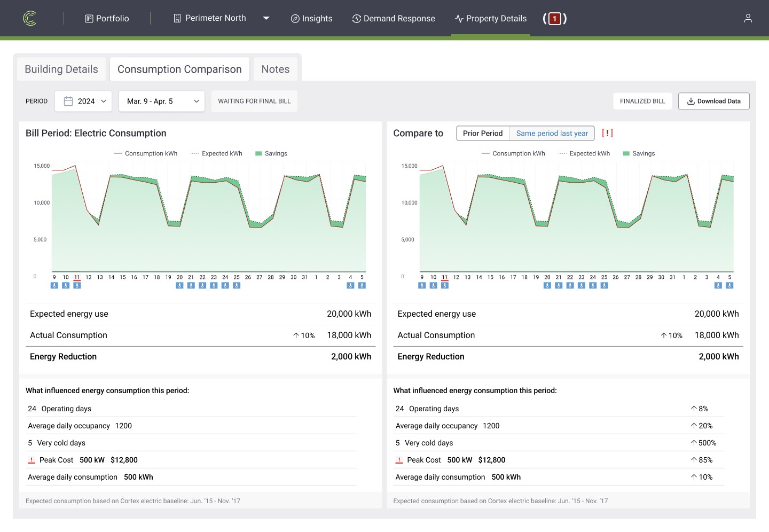769x532 pixels.
Task: Click the Portfolio icon in navbar
Action: pos(89,19)
